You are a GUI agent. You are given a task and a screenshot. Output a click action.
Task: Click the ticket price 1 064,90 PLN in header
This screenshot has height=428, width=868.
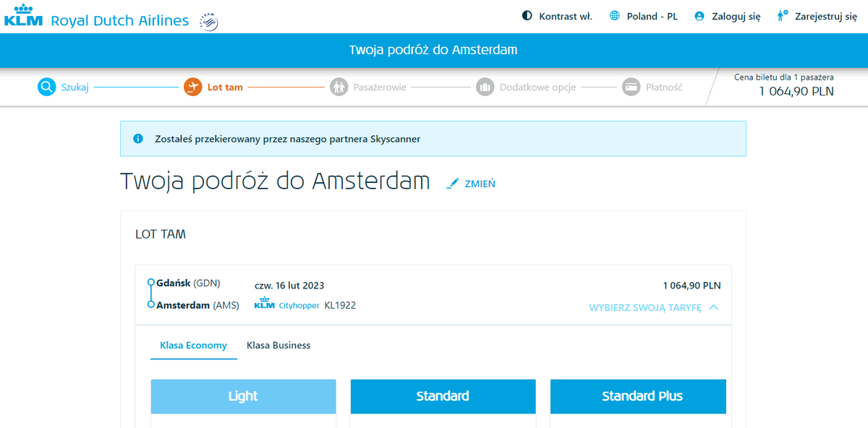[x=796, y=91]
